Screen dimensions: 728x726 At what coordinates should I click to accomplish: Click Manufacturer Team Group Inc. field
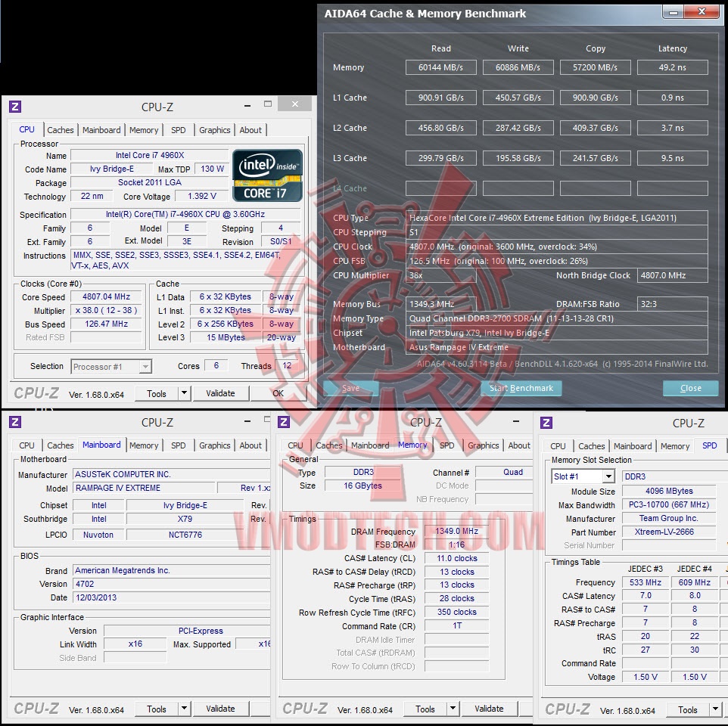pos(669,518)
